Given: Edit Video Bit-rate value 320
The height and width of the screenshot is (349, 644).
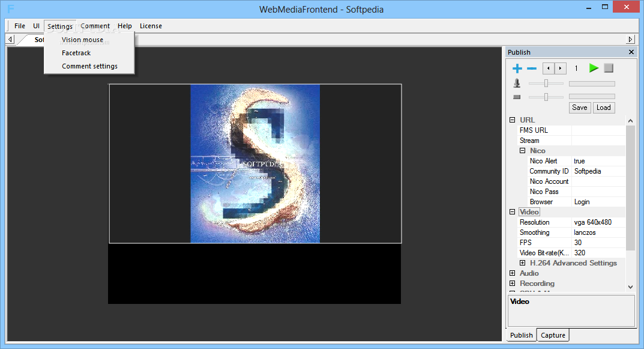Looking at the screenshot, I should (x=598, y=253).
